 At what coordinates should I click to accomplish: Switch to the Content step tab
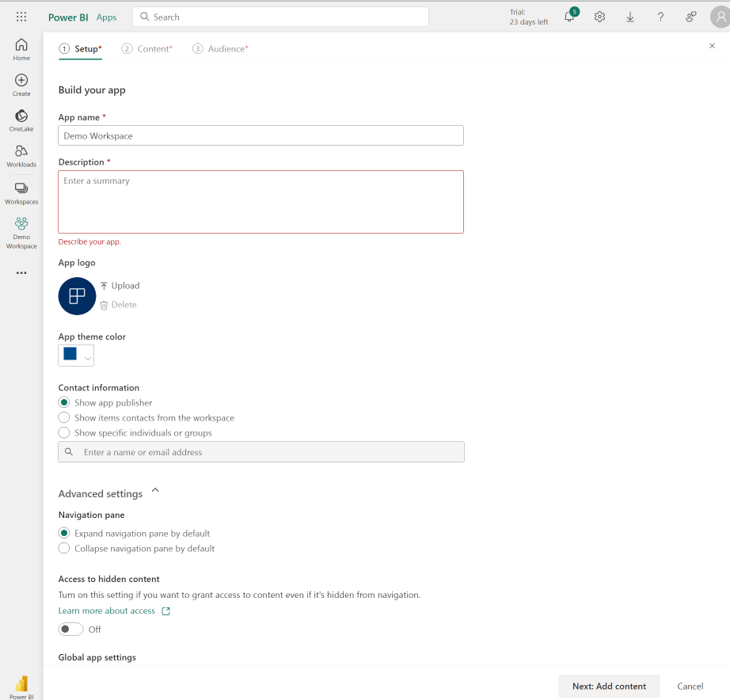[x=147, y=49]
